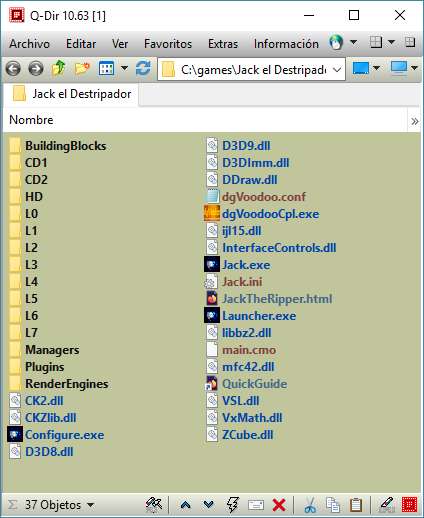424x518 pixels.
Task: Select the Jack el Destripador tab
Action: coord(71,94)
